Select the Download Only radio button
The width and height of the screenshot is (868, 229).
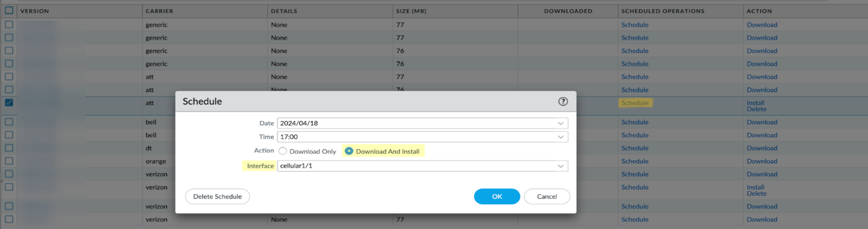(x=283, y=151)
